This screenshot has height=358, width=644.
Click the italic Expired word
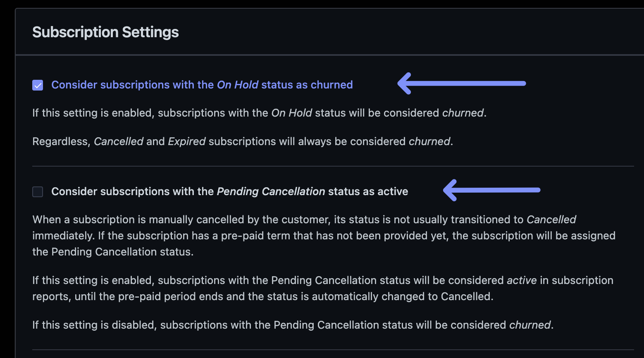(x=187, y=141)
